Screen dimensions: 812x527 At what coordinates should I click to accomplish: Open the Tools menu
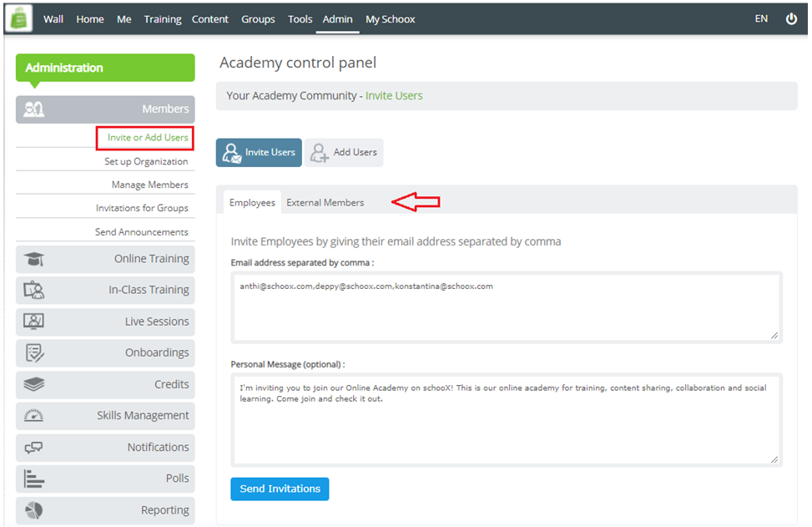(300, 19)
